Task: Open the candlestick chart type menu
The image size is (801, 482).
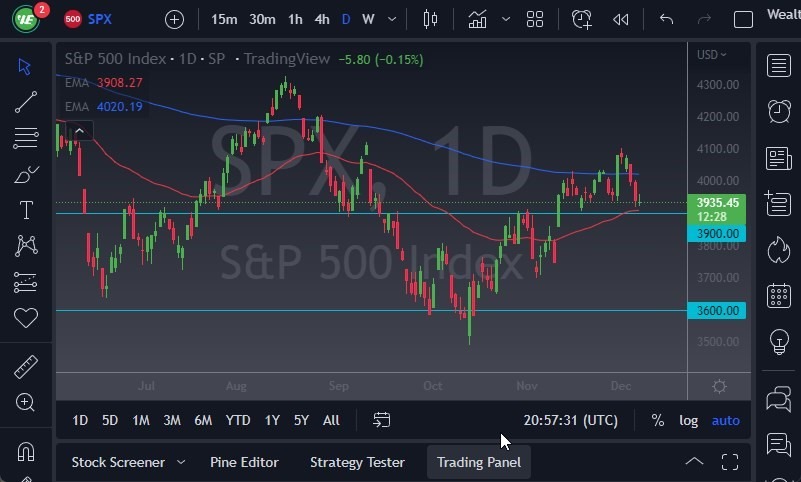Action: coord(430,19)
